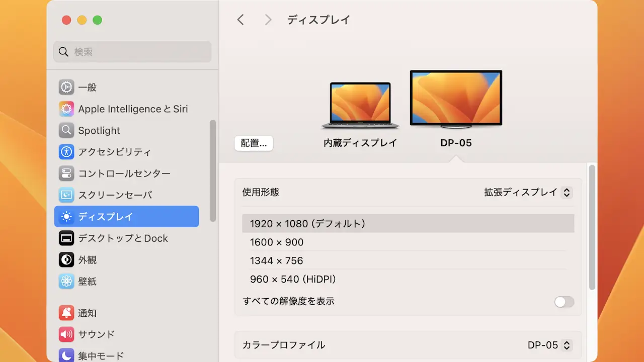
Task: Toggle すべての解像度を表示 switch
Action: click(x=563, y=302)
